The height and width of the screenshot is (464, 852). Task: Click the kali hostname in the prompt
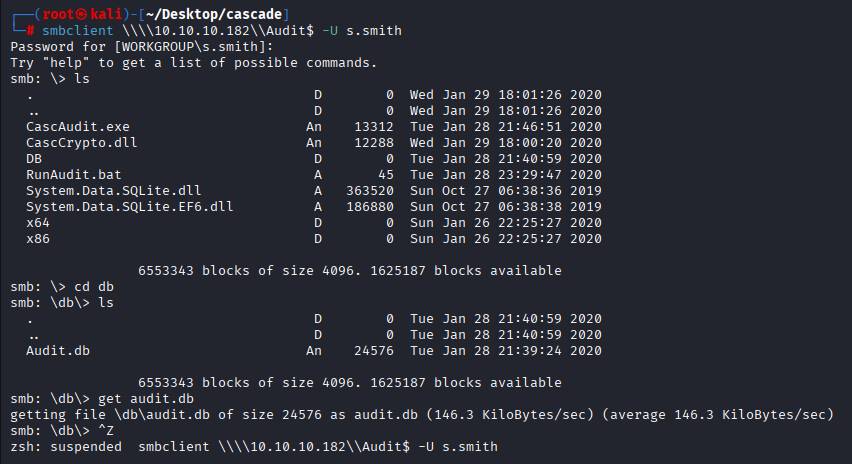[x=105, y=14]
